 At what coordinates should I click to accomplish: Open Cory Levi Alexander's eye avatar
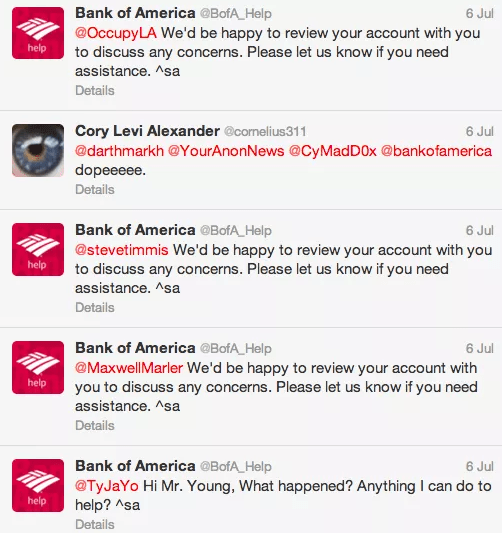coord(38,150)
